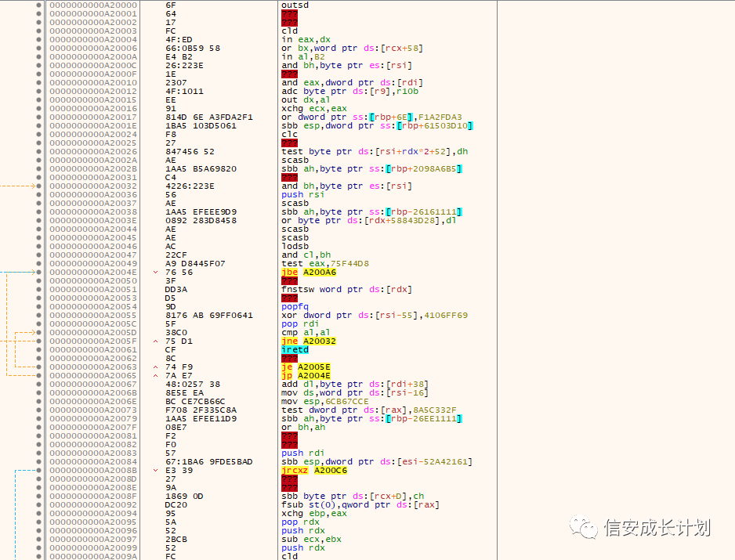Select the 'sub ecx,ebx' instruction
This screenshot has width=735, height=560.
coord(311,540)
